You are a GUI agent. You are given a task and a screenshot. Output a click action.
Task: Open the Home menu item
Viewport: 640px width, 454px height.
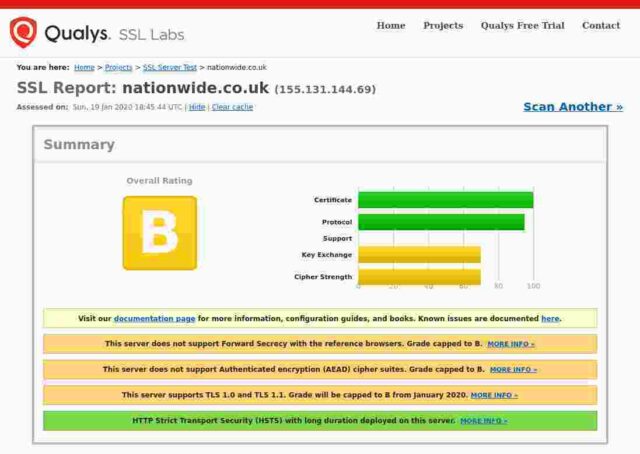391,25
